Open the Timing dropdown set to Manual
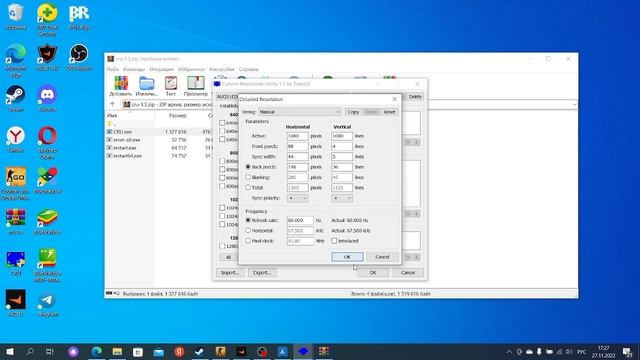 pos(300,112)
